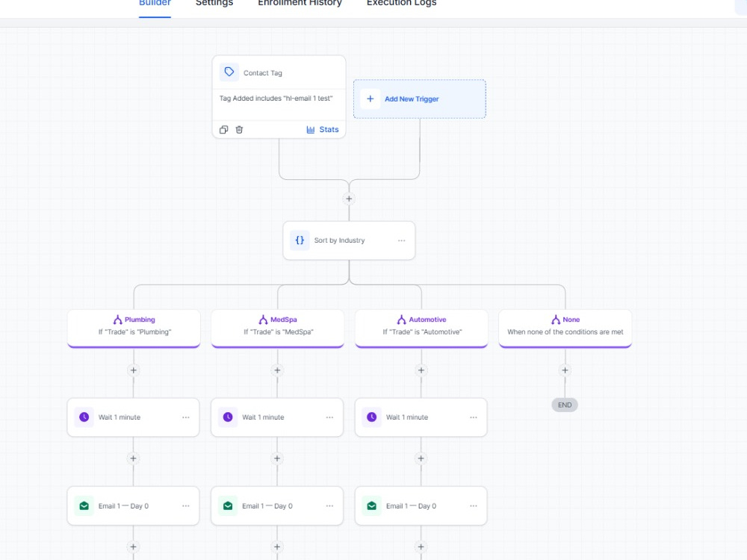The height and width of the screenshot is (560, 747).
Task: Add a step under the Automotive branch
Action: [x=421, y=370]
